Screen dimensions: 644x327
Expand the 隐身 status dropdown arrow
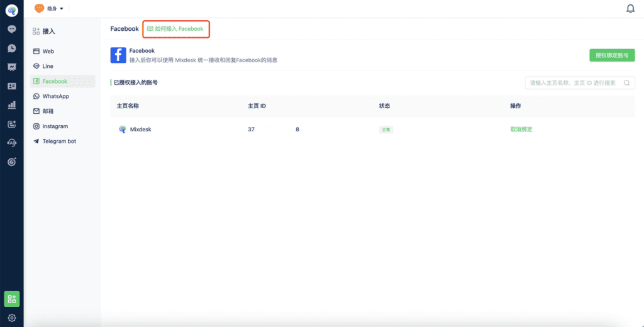pos(62,9)
